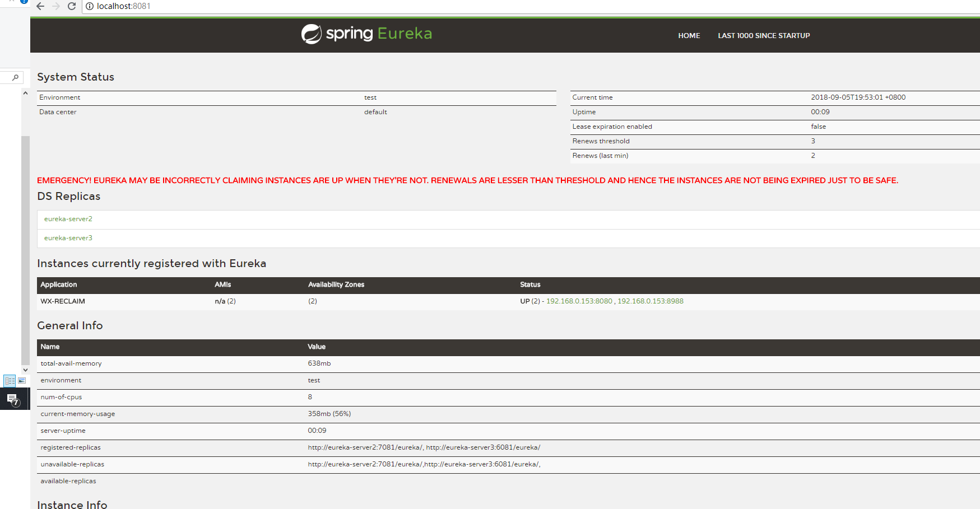Image resolution: width=980 pixels, height=509 pixels.
Task: Click the 'Renews (last min)' label
Action: [600, 156]
